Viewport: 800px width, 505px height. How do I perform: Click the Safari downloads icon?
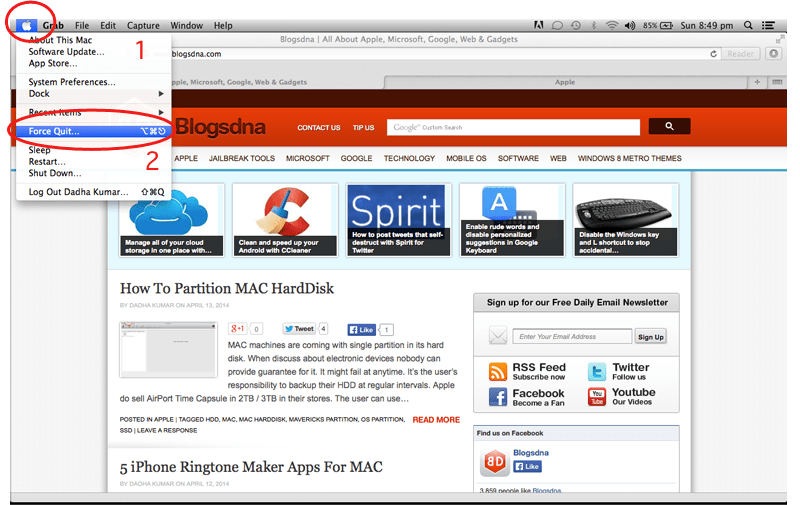pos(774,54)
